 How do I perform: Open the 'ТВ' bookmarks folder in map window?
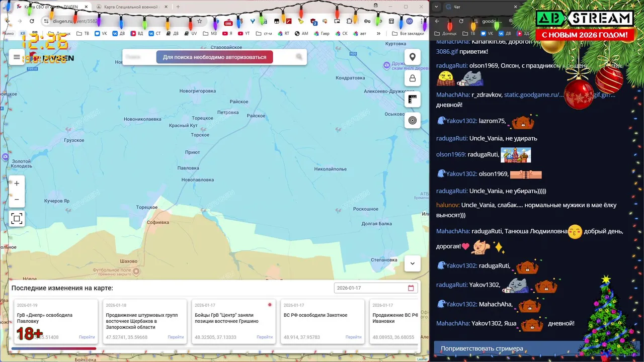pyautogui.click(x=82, y=33)
